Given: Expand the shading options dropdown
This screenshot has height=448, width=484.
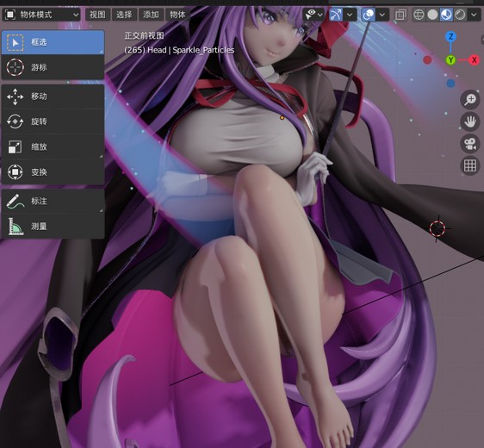Looking at the screenshot, I should (474, 15).
